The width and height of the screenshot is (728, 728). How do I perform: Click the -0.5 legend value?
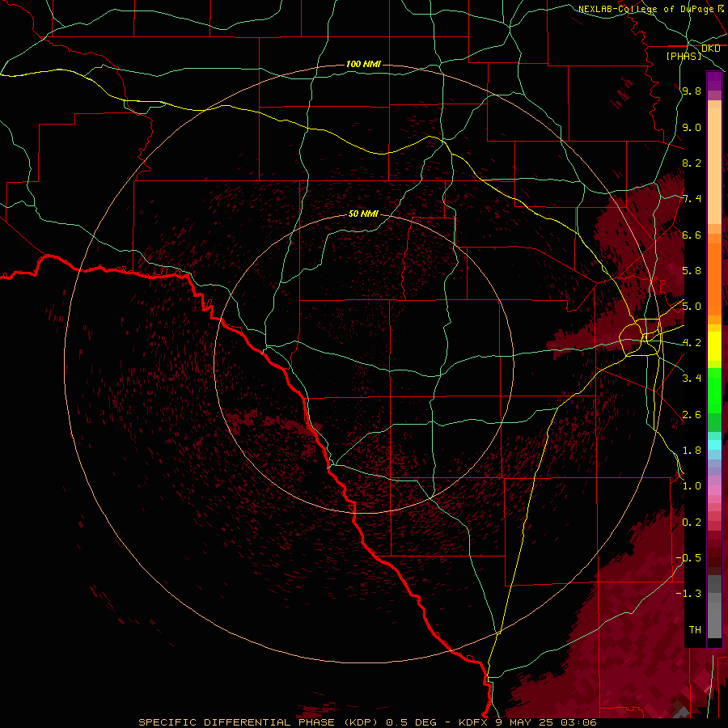tap(688, 558)
